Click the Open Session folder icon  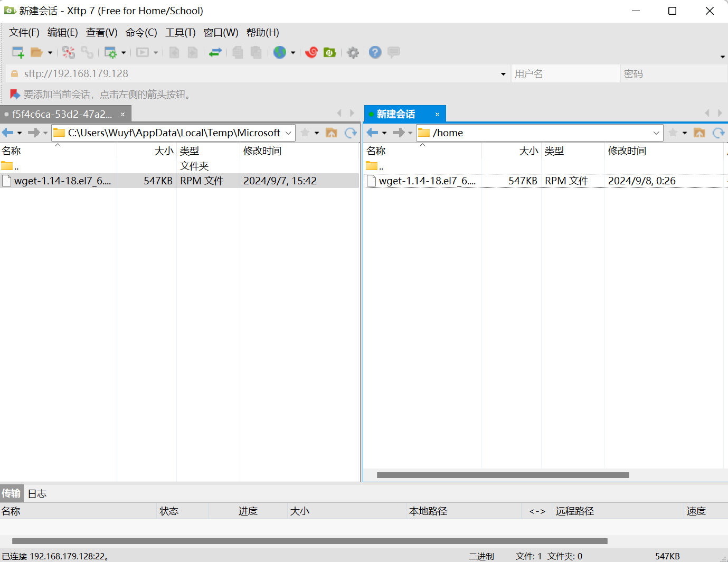click(36, 52)
